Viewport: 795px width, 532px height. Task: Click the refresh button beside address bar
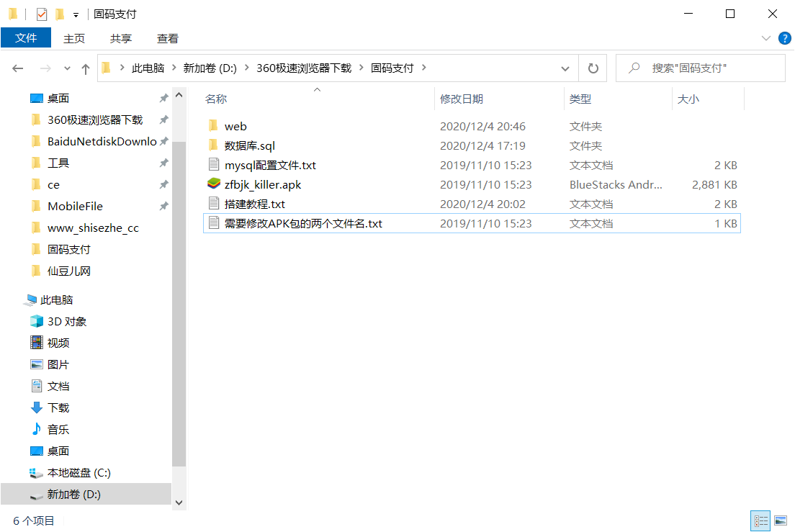(x=593, y=68)
